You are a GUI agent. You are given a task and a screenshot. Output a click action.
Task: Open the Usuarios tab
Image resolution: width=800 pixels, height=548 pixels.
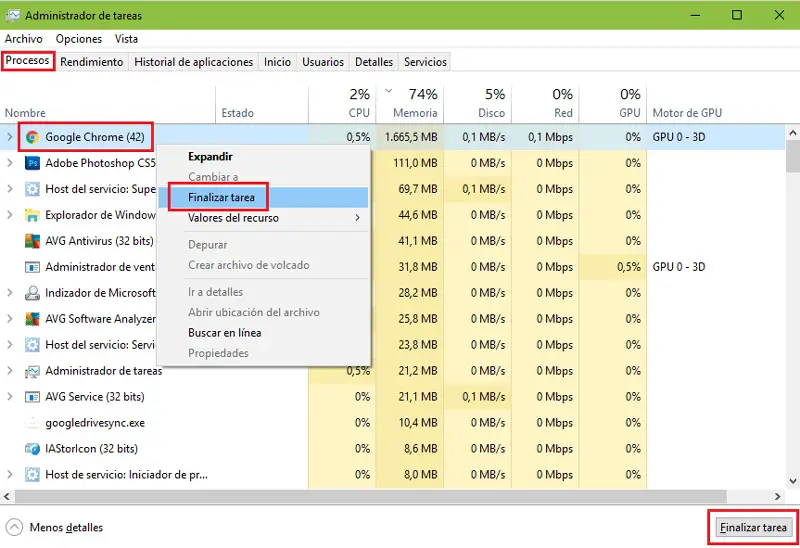[x=323, y=62]
